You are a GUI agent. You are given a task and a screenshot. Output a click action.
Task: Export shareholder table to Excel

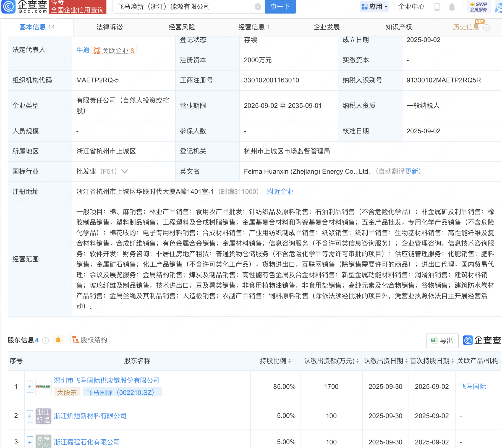pos(442,340)
